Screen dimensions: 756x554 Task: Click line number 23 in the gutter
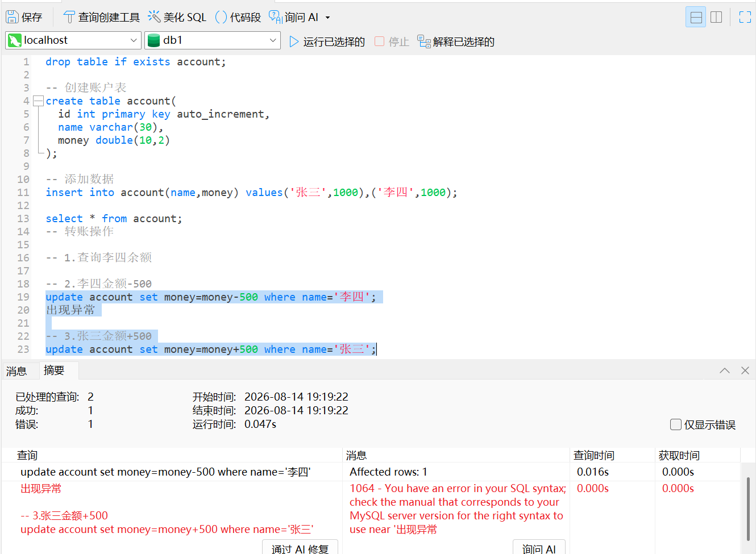pos(23,349)
